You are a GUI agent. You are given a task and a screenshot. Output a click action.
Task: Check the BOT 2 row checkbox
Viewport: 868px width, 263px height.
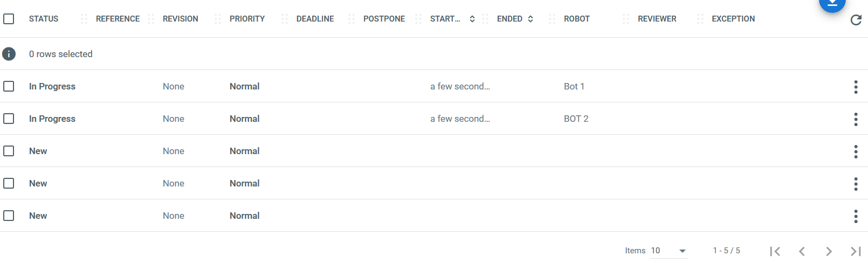(9, 119)
